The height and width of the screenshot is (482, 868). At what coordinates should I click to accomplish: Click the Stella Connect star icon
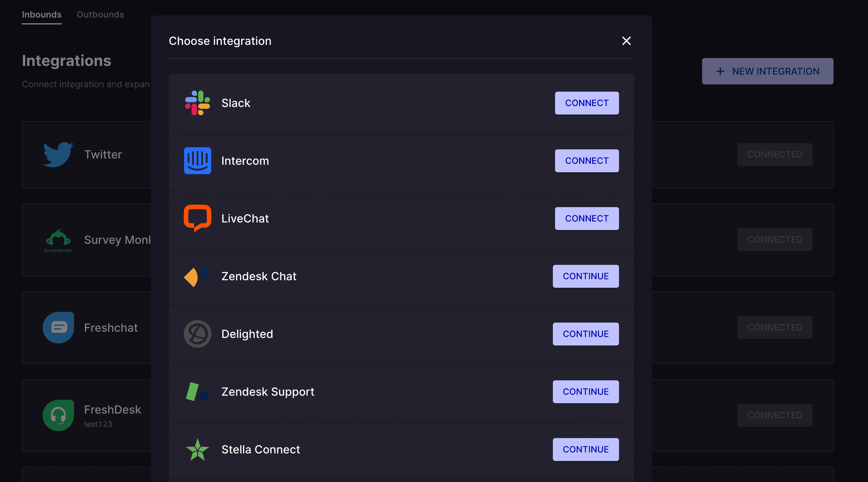198,449
